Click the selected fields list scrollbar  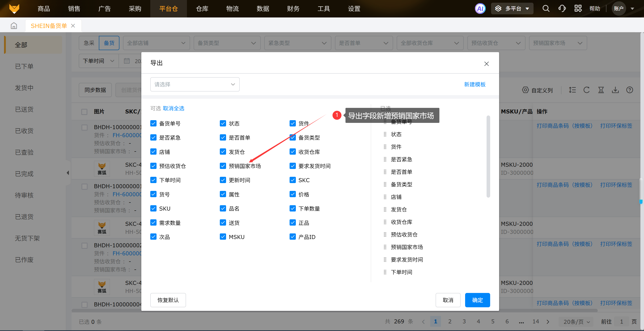488,156
